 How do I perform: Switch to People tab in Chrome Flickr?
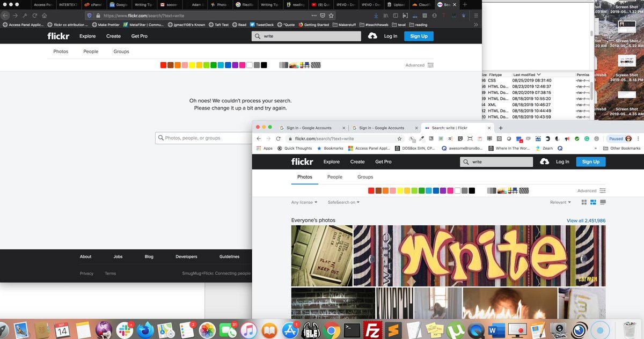tap(335, 176)
